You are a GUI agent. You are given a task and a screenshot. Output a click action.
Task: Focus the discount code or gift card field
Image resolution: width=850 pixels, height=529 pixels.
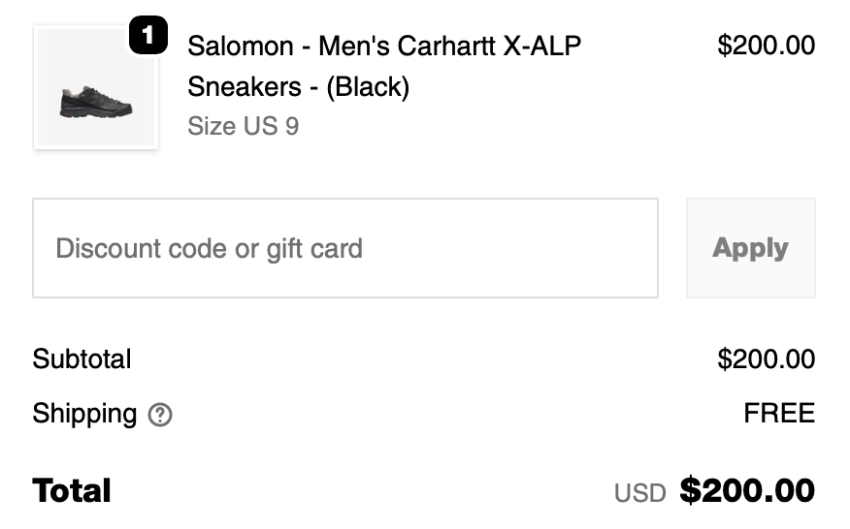[x=345, y=248]
